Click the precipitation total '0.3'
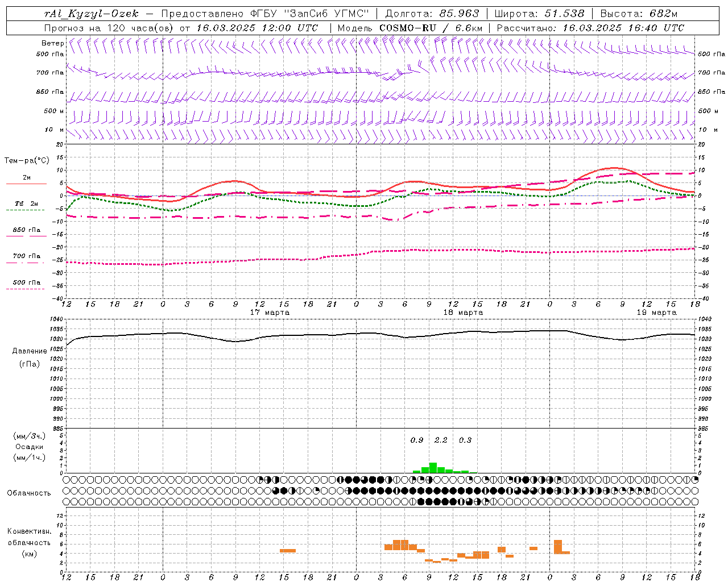This screenshot has width=728, height=582. [x=465, y=440]
